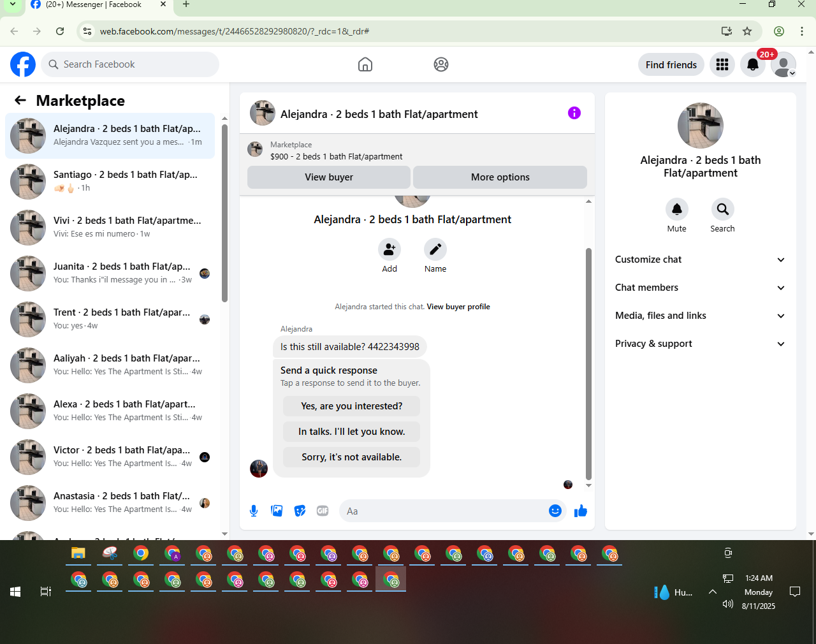Screen dimensions: 816x644
Task: Open File Explorer from taskbar
Action: point(78,553)
